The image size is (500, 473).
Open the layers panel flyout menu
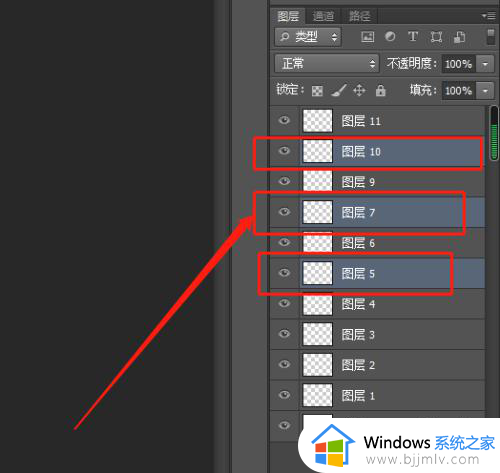coord(489,16)
